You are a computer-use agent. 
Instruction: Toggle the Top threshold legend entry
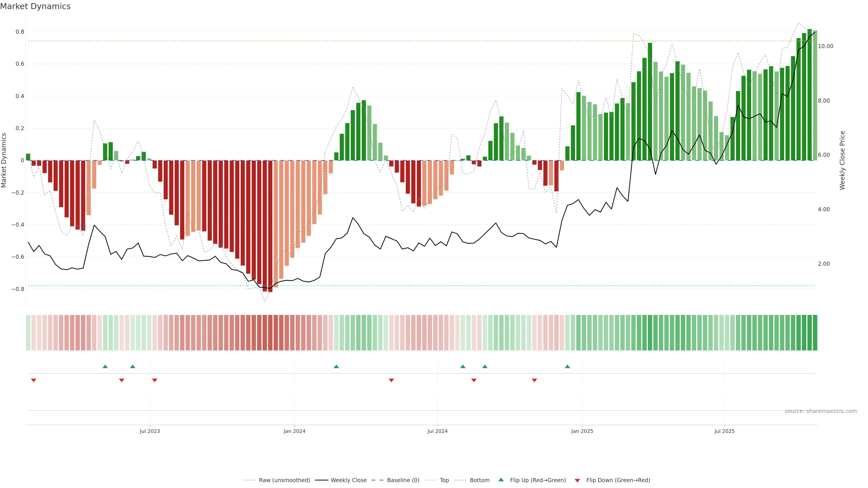tap(444, 480)
